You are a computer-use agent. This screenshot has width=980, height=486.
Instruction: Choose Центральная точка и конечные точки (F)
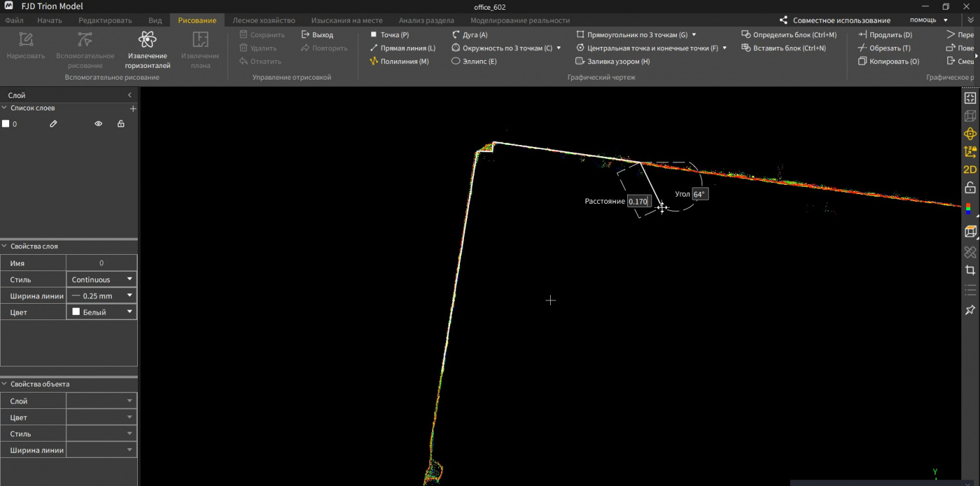647,48
